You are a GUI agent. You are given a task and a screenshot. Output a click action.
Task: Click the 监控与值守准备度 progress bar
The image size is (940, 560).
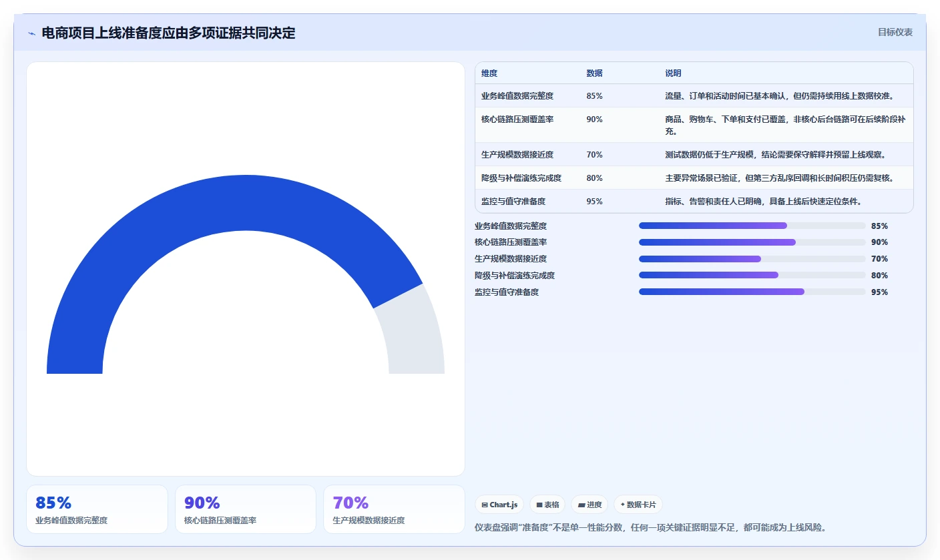click(x=752, y=292)
